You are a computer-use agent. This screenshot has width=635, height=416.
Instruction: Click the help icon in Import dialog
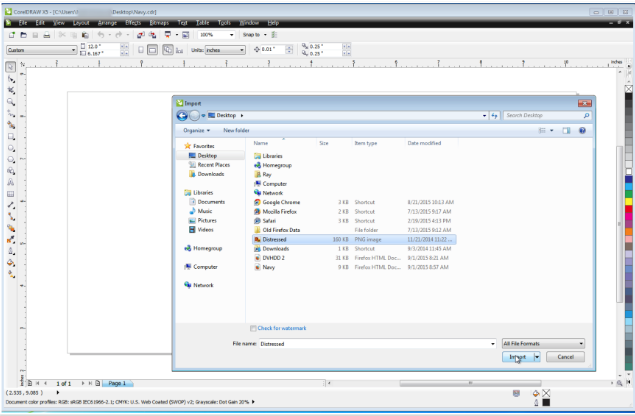point(581,130)
